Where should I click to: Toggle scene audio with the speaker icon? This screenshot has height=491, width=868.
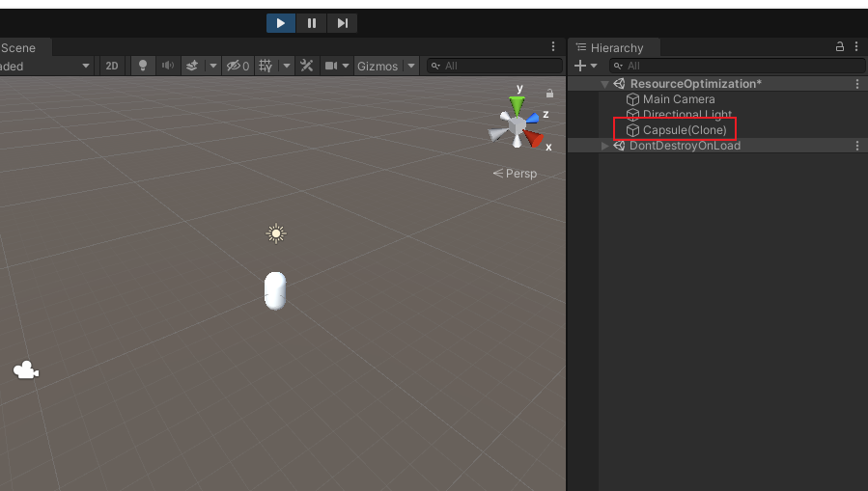[168, 66]
